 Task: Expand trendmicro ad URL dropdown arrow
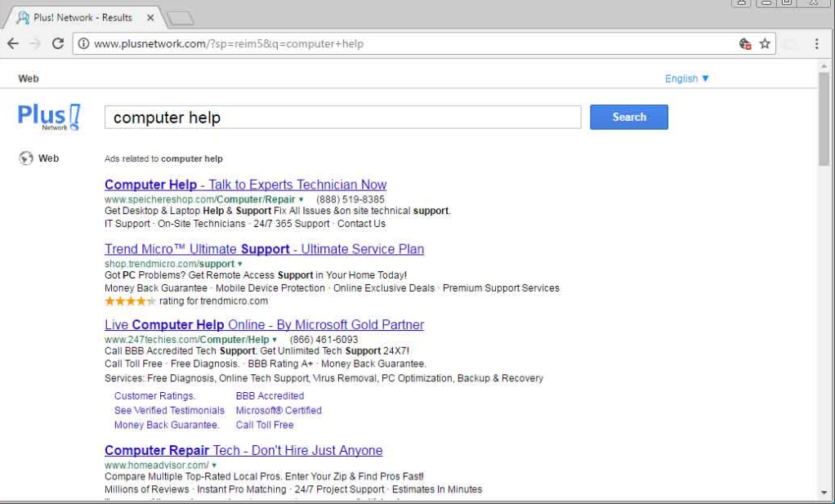tap(240, 264)
